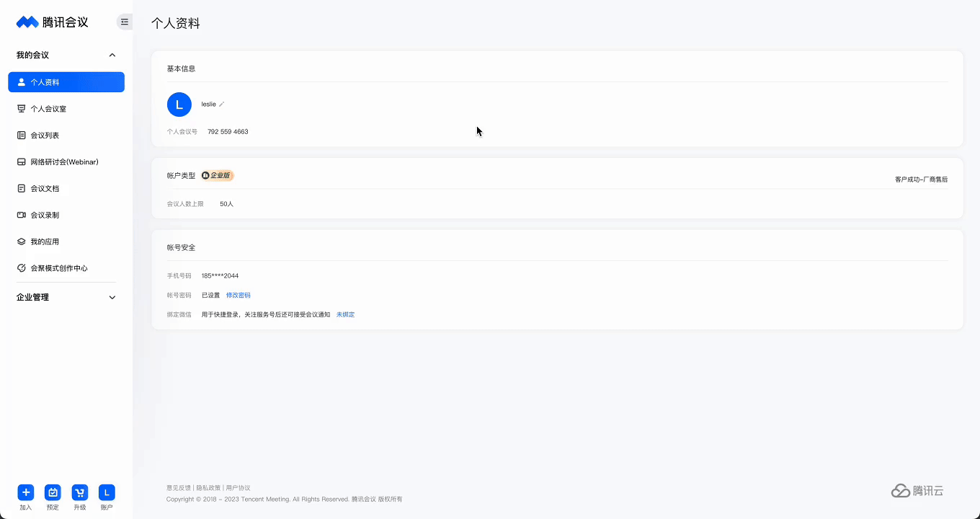The width and height of the screenshot is (980, 519).
Task: Click the list icon beside 会议列表
Action: click(22, 136)
